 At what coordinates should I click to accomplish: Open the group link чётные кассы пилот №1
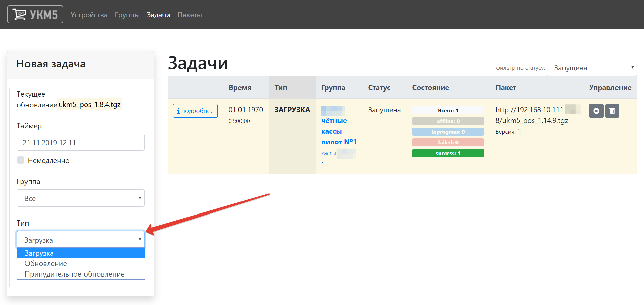pyautogui.click(x=339, y=131)
